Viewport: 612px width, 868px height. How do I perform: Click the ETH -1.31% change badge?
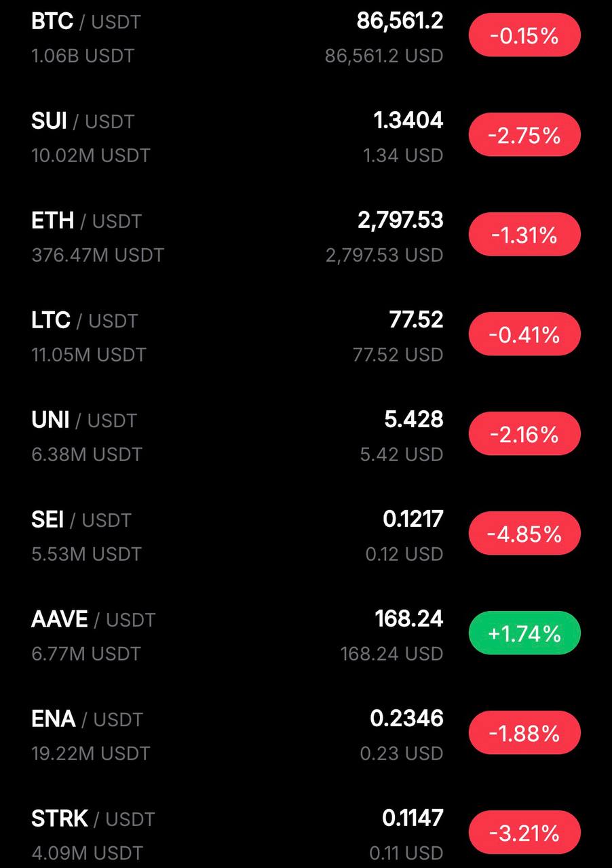[x=524, y=235]
